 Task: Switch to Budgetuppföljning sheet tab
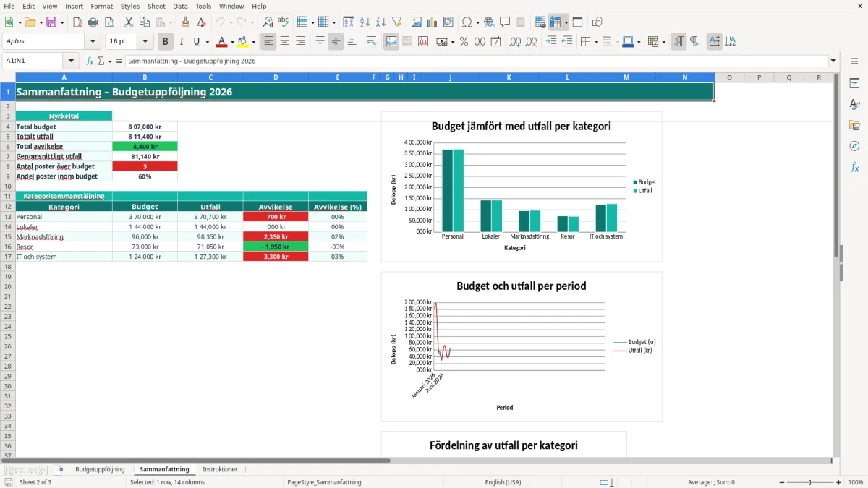(100, 470)
